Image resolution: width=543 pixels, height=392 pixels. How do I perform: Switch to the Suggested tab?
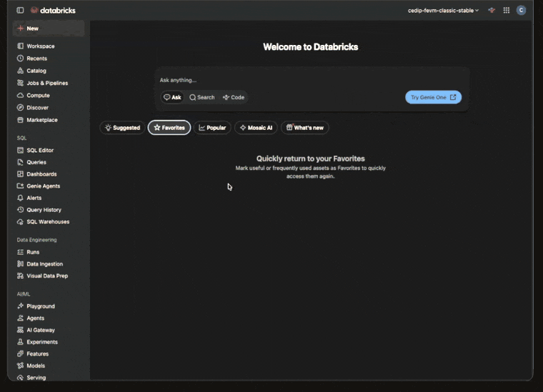(x=122, y=128)
